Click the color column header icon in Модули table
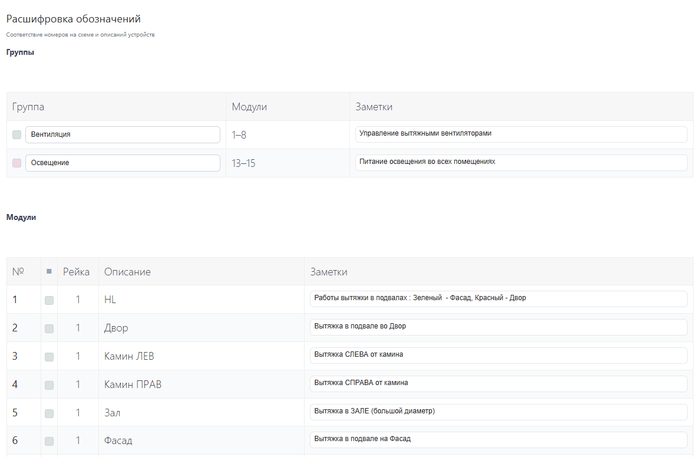The image size is (700, 457). [49, 271]
